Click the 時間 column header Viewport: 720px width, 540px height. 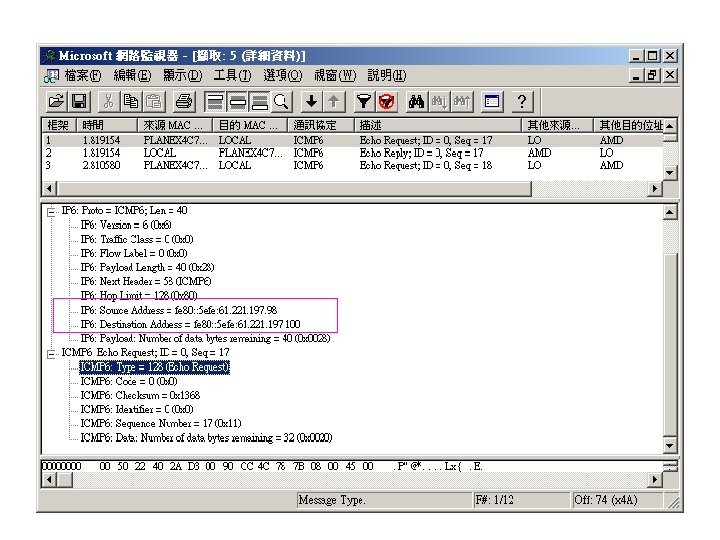(107, 125)
